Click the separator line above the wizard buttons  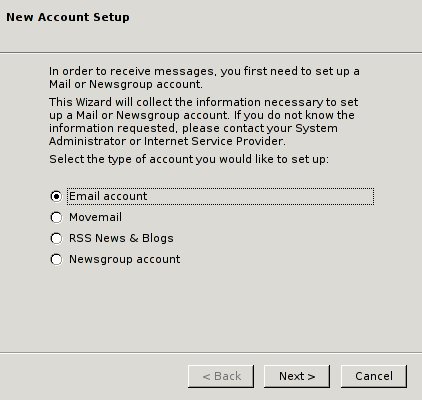pos(211,352)
